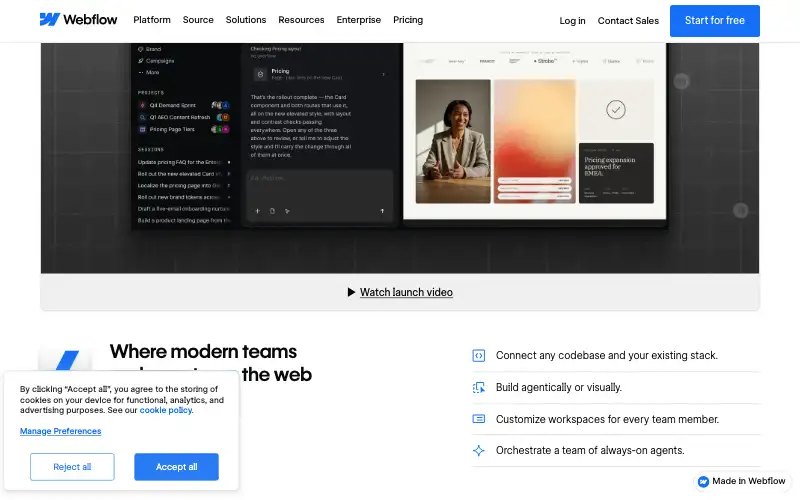Click the Q1 AEO Content Refresh avatars

click(223, 117)
